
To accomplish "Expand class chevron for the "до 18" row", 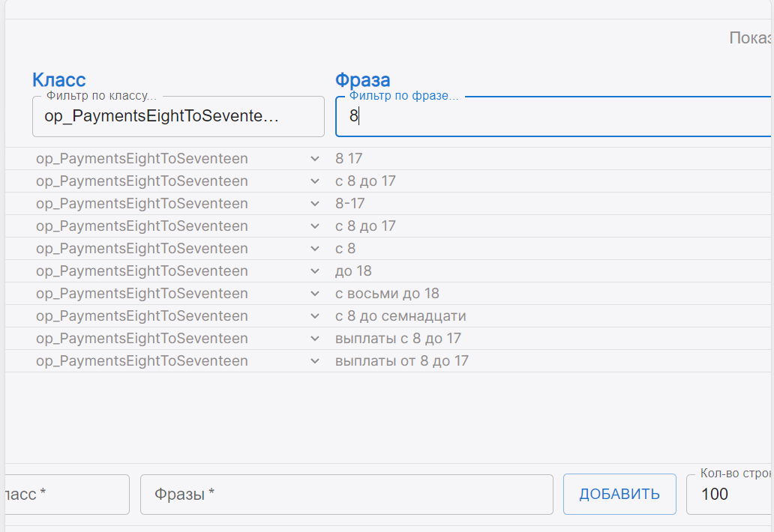I will 314,271.
